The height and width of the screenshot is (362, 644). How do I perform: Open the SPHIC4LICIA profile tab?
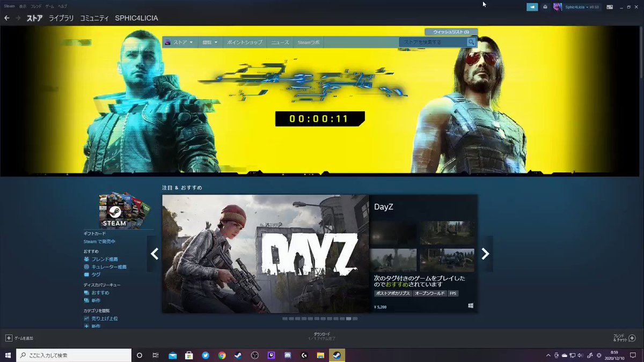pyautogui.click(x=136, y=18)
